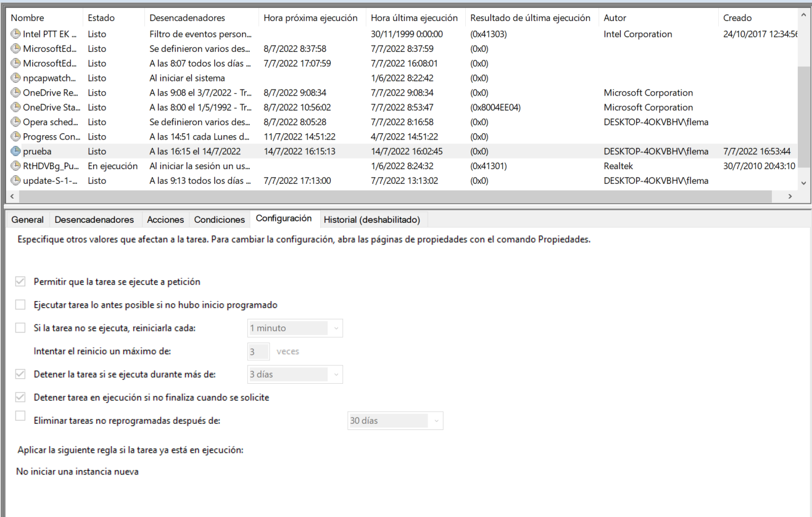Screen dimensions: 812x517
Task: Click the horizontal scrollbar right arrow
Action: pyautogui.click(x=790, y=196)
